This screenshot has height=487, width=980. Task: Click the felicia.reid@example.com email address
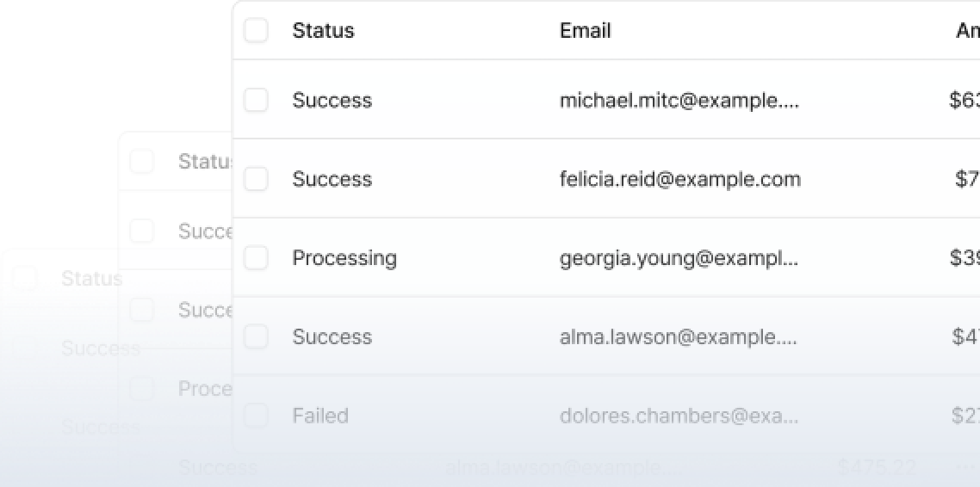679,179
